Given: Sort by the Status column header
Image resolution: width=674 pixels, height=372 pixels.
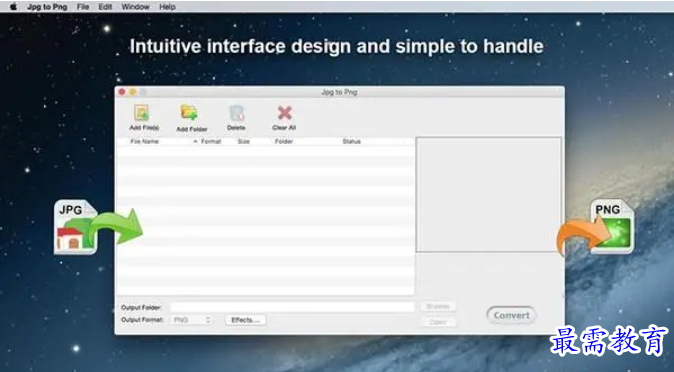Looking at the screenshot, I should pyautogui.click(x=351, y=141).
